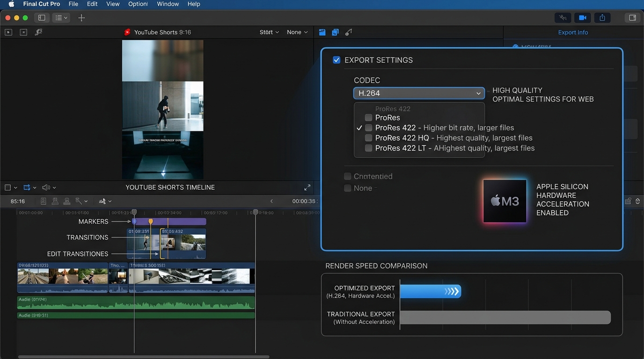Click the blue video camera toolbar button
Image resolution: width=644 pixels, height=359 pixels.
(x=582, y=18)
